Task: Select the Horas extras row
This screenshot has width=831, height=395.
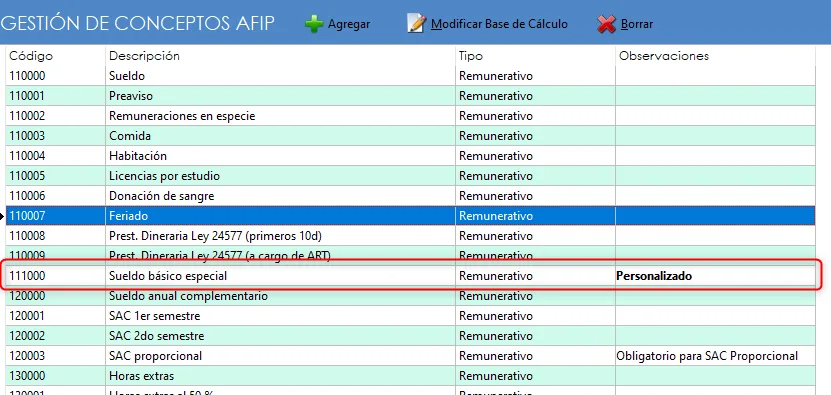Action: [411, 376]
